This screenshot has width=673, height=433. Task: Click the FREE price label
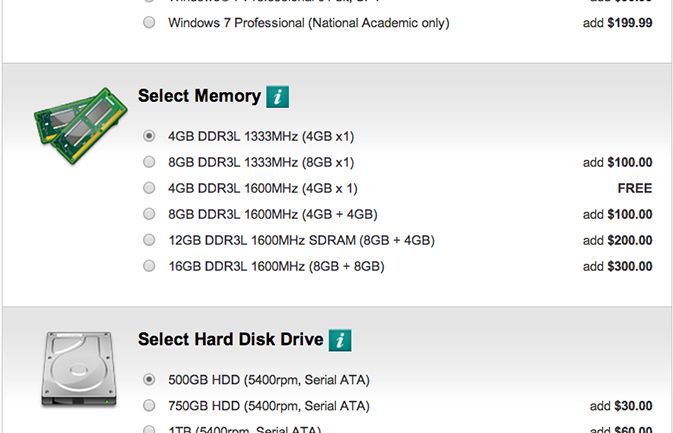pos(634,188)
